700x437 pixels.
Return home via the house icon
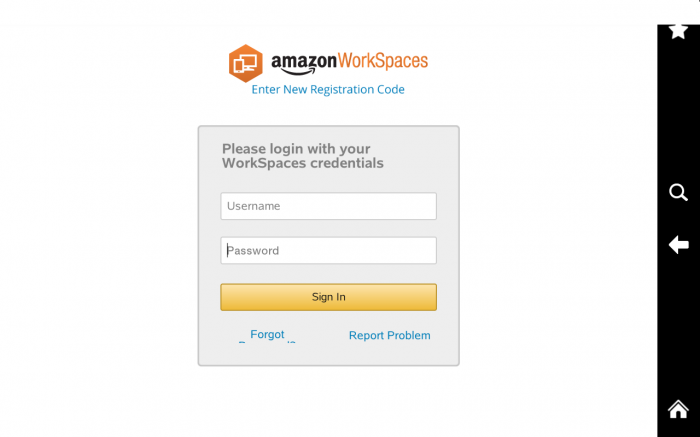pyautogui.click(x=678, y=409)
